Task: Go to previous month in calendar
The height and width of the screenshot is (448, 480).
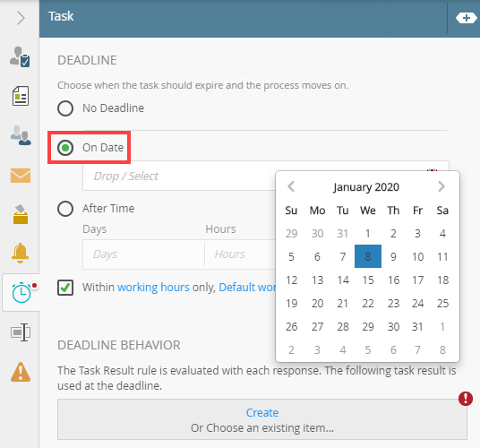Action: 291,186
